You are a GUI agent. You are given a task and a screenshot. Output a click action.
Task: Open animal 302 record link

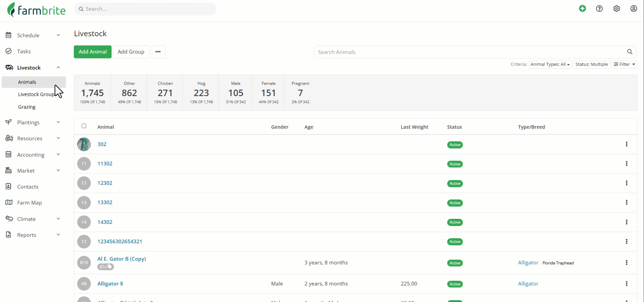pos(102,144)
